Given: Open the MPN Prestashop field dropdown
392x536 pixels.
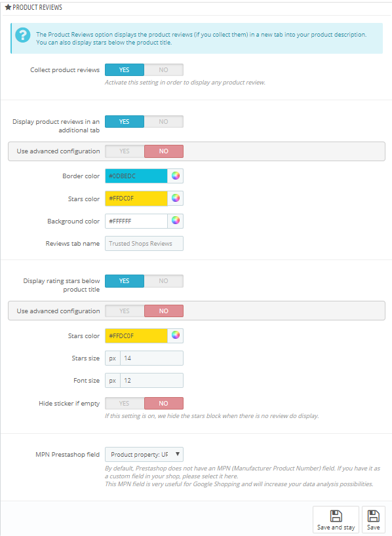Looking at the screenshot, I should pos(144,455).
